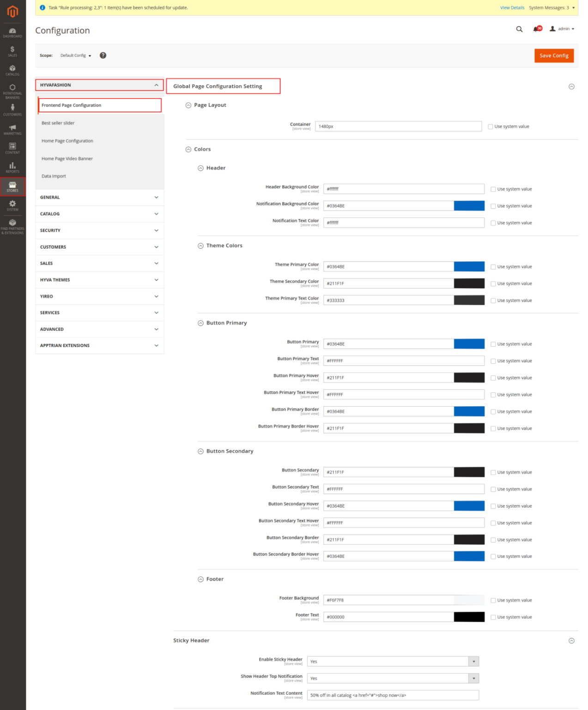
Task: Open the Default Config scope dropdown
Action: pyautogui.click(x=76, y=55)
